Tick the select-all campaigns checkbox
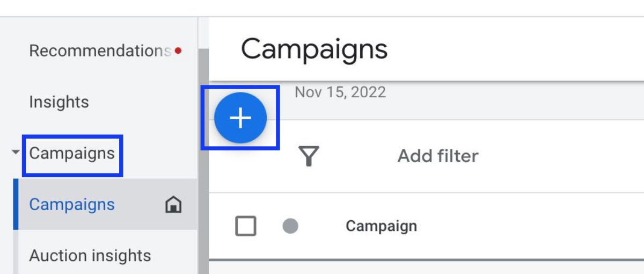Screen dimensions: 644x274 (246, 226)
